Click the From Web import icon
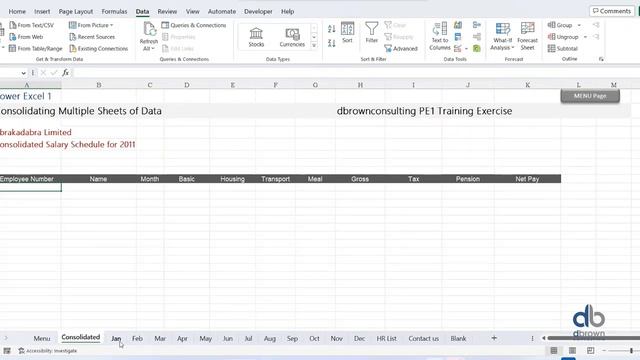This screenshot has width=640, height=360. coord(13,37)
